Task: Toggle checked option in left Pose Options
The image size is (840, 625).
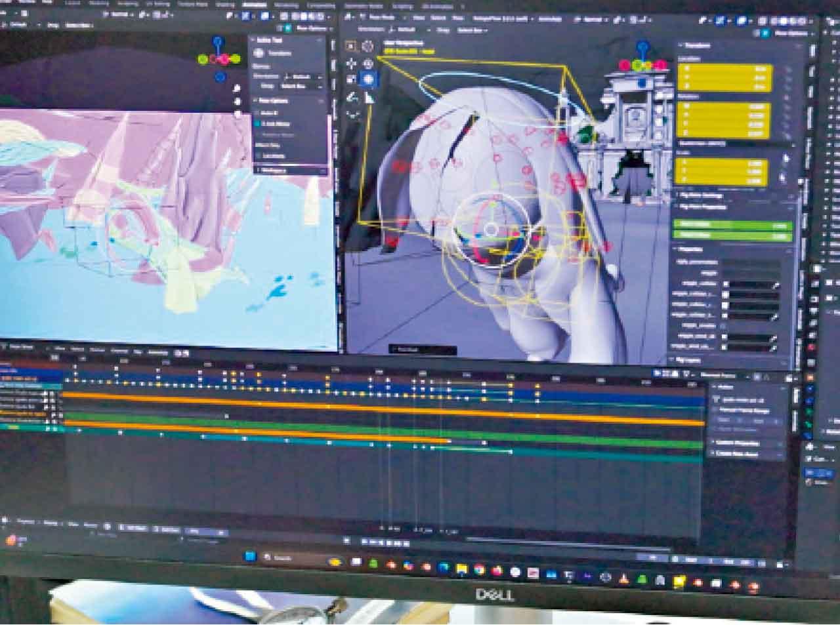Action: click(x=258, y=123)
